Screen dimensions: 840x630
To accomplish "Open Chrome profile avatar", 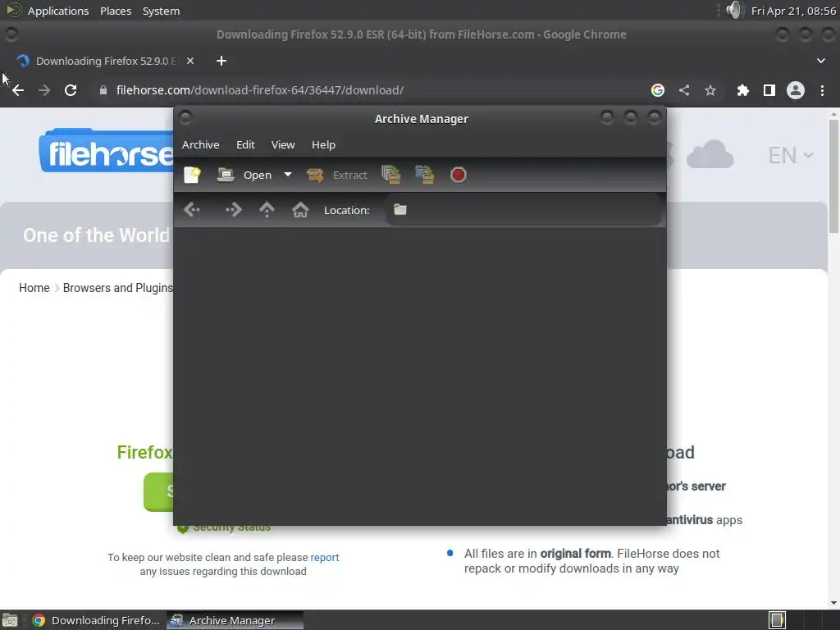I will click(x=796, y=90).
